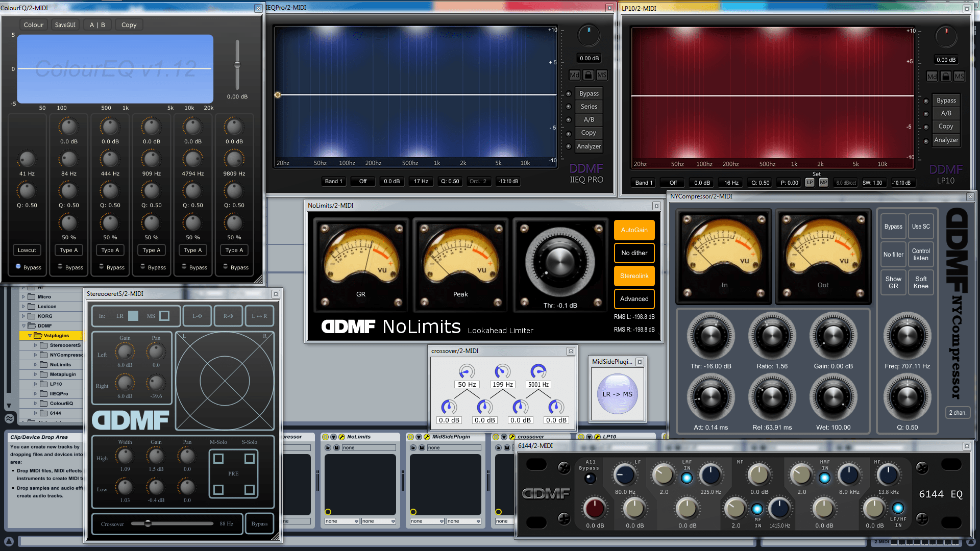Click the NoLimits threshold knob
This screenshot has height=551, width=980.
click(x=560, y=262)
